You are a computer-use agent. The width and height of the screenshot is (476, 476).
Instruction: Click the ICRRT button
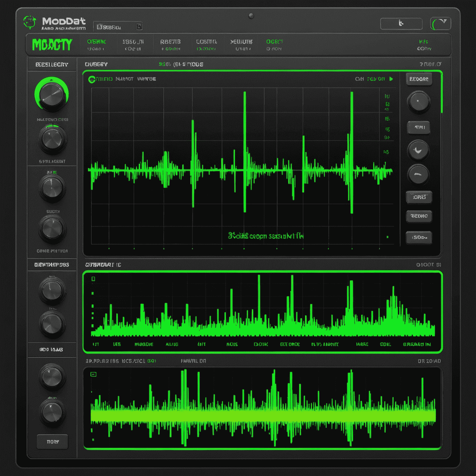point(419,197)
